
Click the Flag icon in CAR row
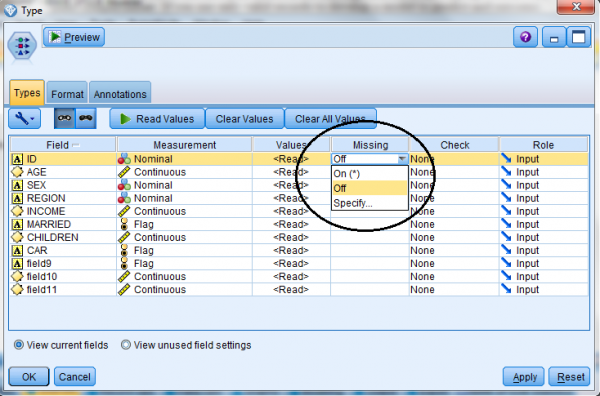coord(124,251)
